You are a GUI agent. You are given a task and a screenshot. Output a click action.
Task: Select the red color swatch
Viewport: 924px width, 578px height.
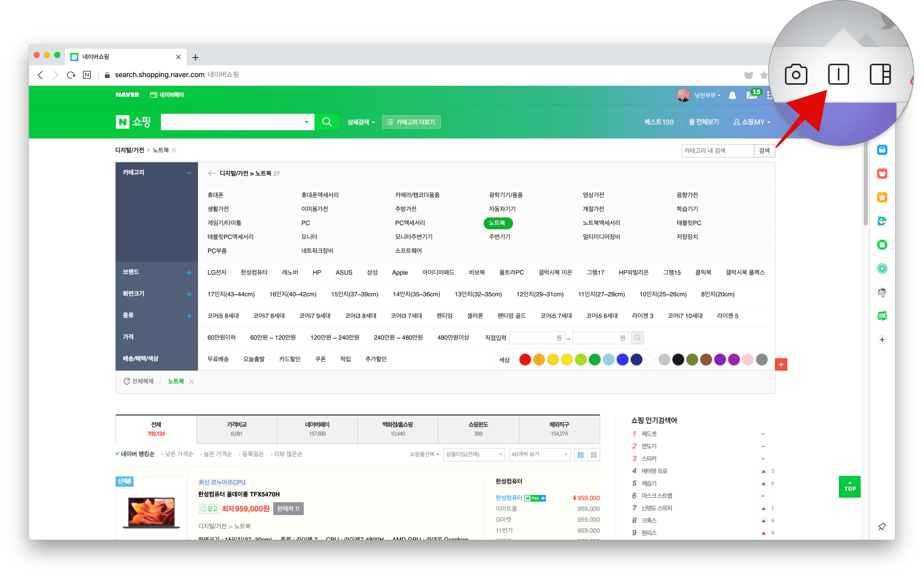(x=525, y=359)
